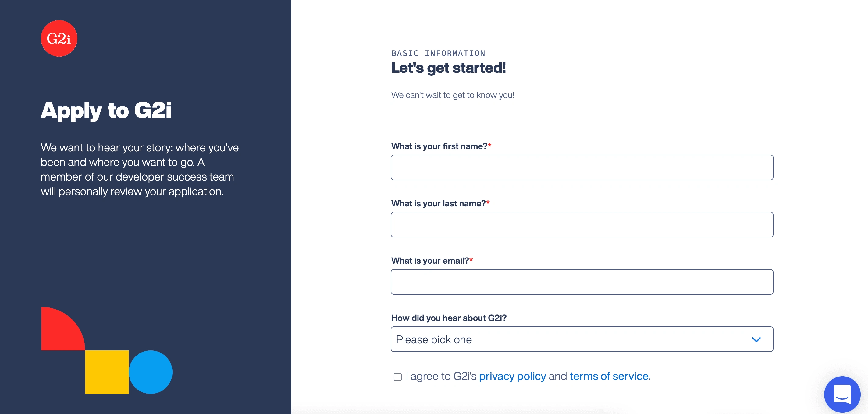Click the red G2i logo
Image resolution: width=868 pixels, height=414 pixels.
click(x=59, y=38)
